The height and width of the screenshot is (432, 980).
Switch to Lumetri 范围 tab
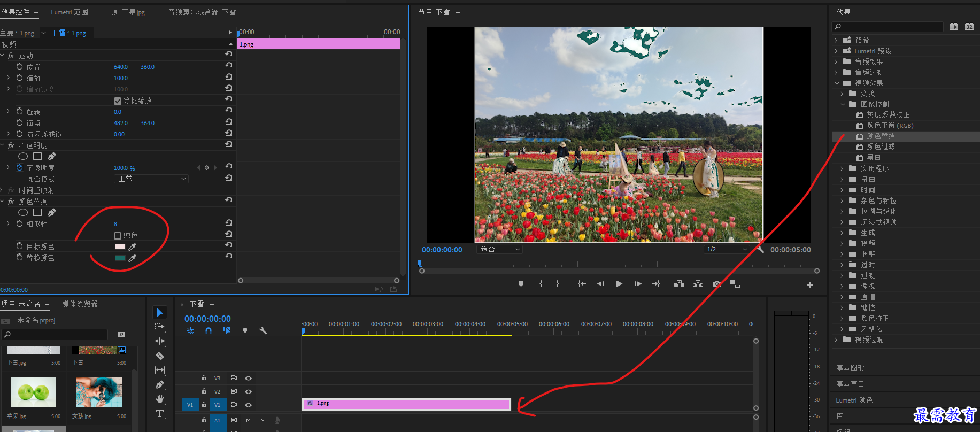click(x=70, y=12)
